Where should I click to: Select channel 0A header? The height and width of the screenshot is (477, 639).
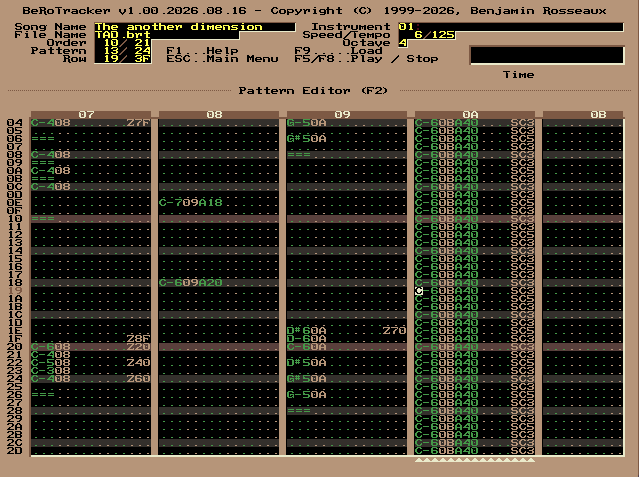[475, 115]
